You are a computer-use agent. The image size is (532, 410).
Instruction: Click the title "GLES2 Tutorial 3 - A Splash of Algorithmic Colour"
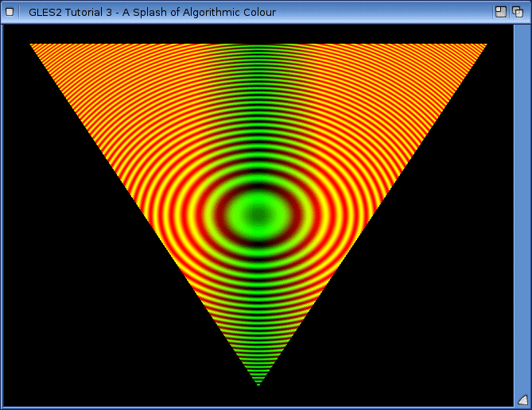[152, 13]
